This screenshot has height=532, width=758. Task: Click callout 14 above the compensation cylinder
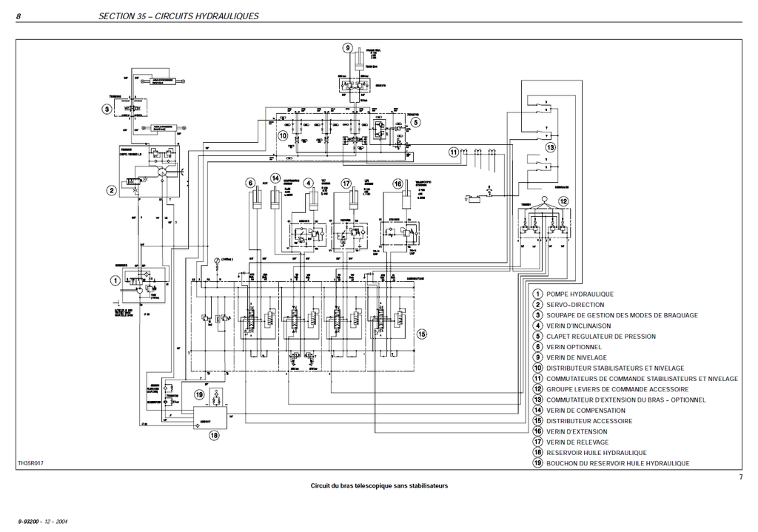275,178
